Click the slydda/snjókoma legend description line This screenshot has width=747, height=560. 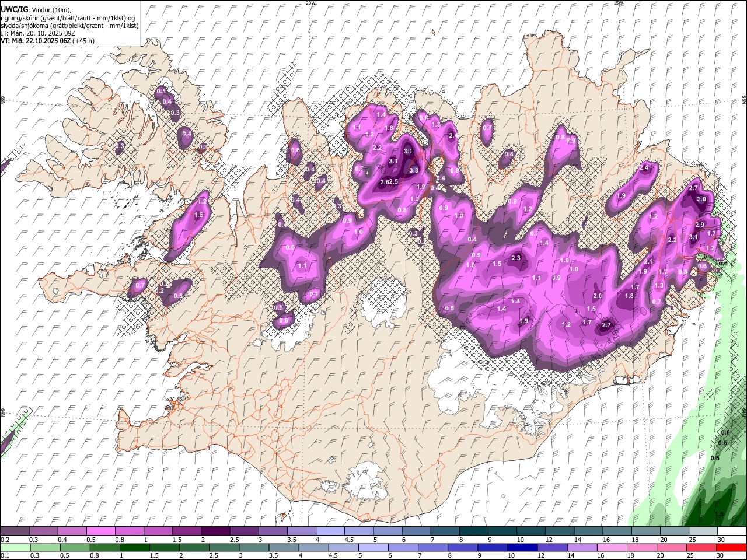69,26
